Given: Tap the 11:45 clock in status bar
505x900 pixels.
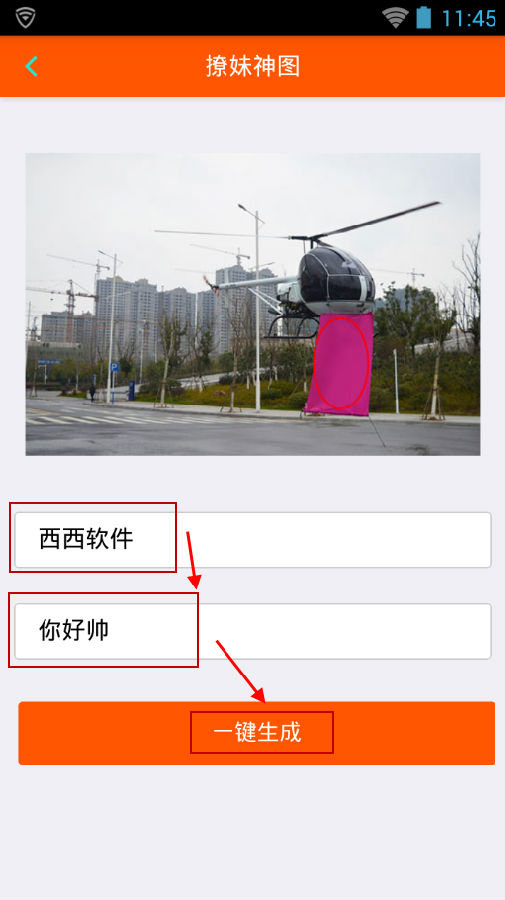Looking at the screenshot, I should (x=469, y=18).
